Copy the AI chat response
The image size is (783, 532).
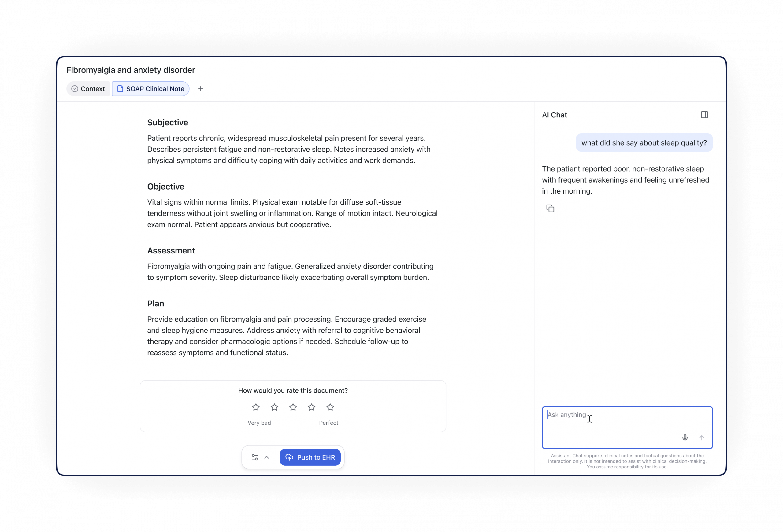coord(550,209)
